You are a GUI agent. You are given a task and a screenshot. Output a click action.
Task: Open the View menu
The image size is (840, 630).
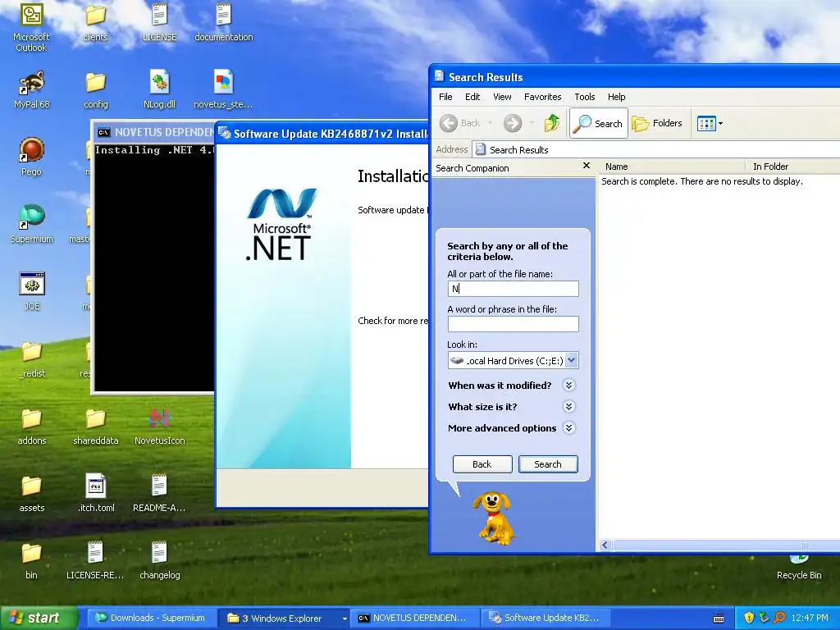click(502, 97)
